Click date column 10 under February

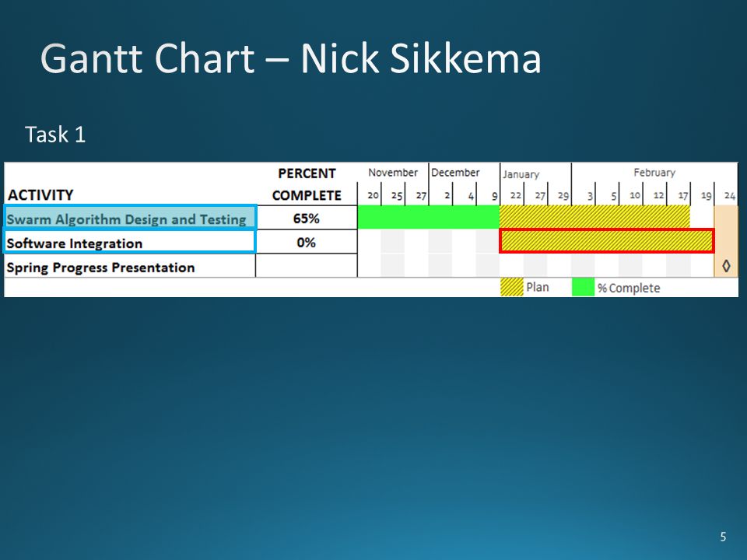pos(635,195)
